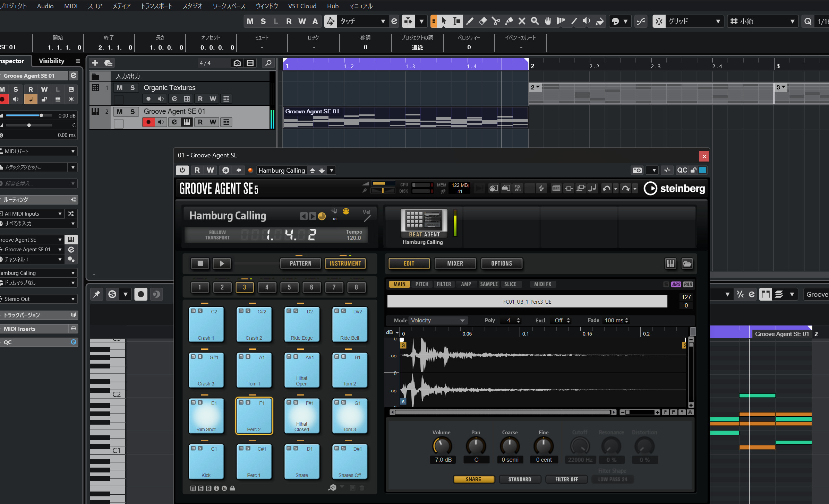Toggle Write automation in plugin header

210,170
